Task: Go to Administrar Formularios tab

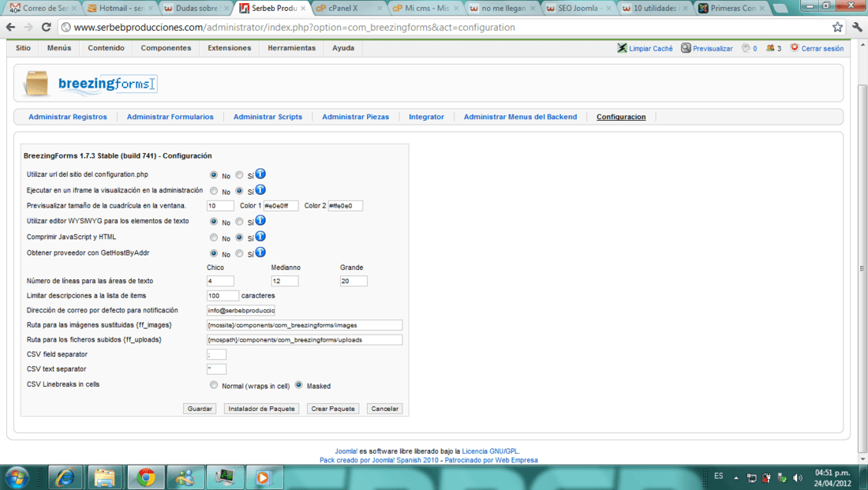Action: click(x=170, y=117)
